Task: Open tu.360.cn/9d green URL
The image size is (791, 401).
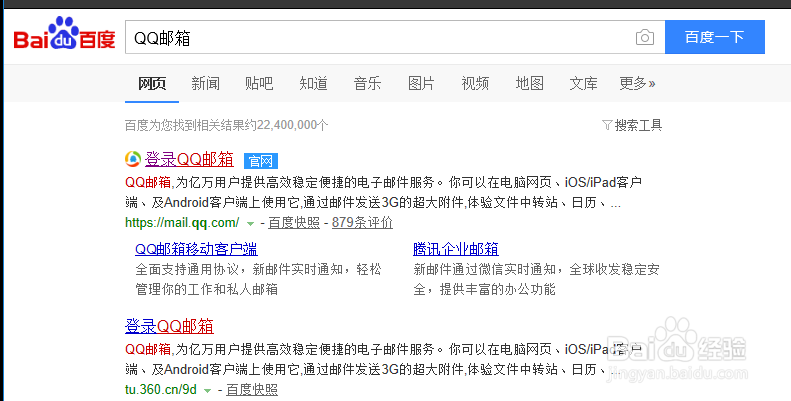Action: point(161,389)
